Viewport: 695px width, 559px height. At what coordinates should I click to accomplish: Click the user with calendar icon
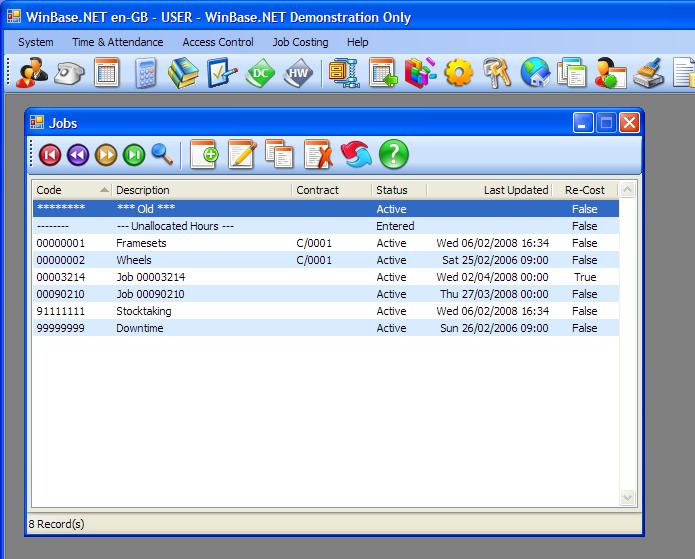coord(610,73)
